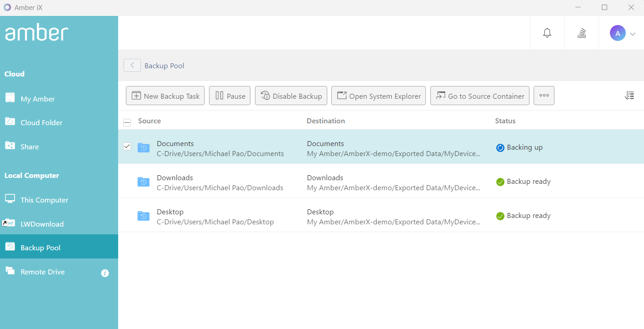Open My Amber in sidebar
The image size is (644, 329).
click(x=59, y=99)
